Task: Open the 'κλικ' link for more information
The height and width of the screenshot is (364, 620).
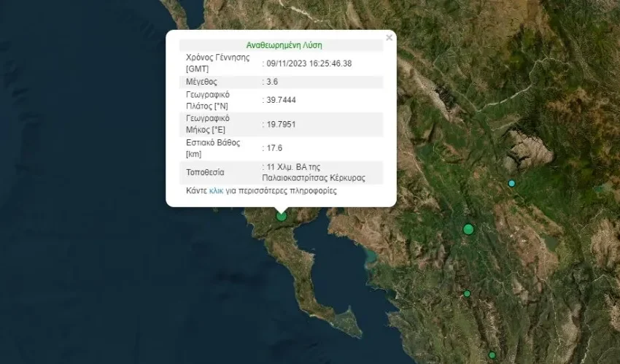Action: [217, 191]
